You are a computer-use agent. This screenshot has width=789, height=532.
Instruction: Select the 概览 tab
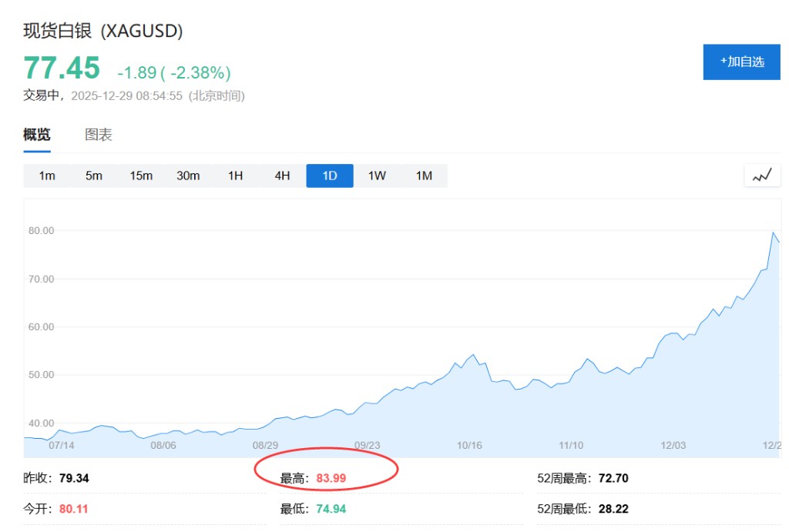coord(37,135)
